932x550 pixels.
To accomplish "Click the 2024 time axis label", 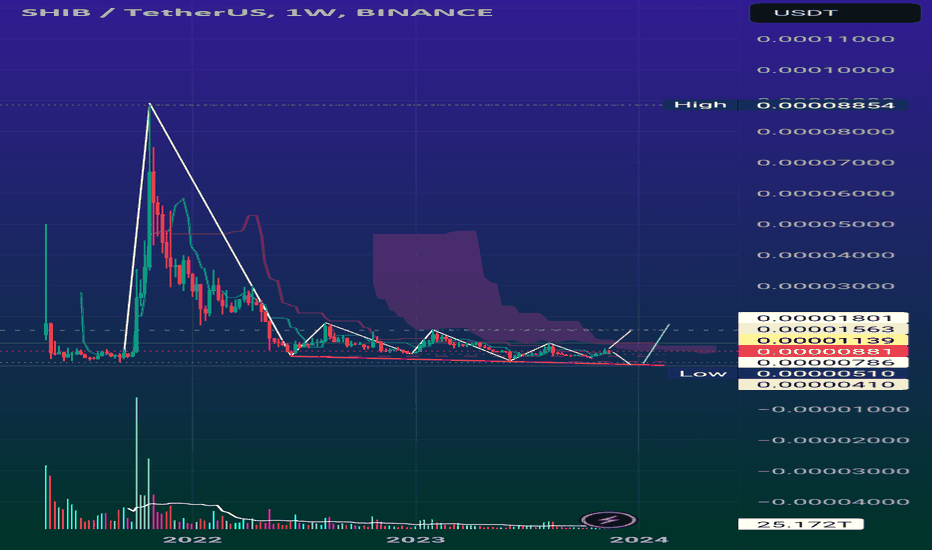I will point(639,540).
